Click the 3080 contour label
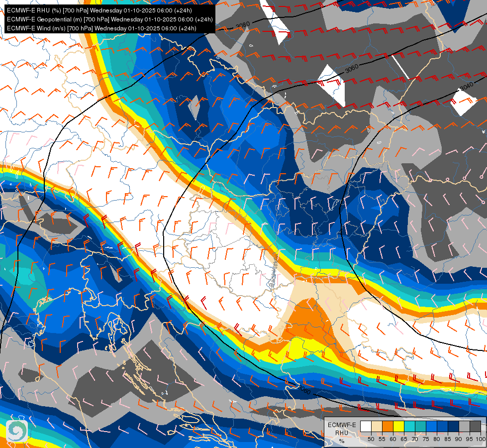 243,25
